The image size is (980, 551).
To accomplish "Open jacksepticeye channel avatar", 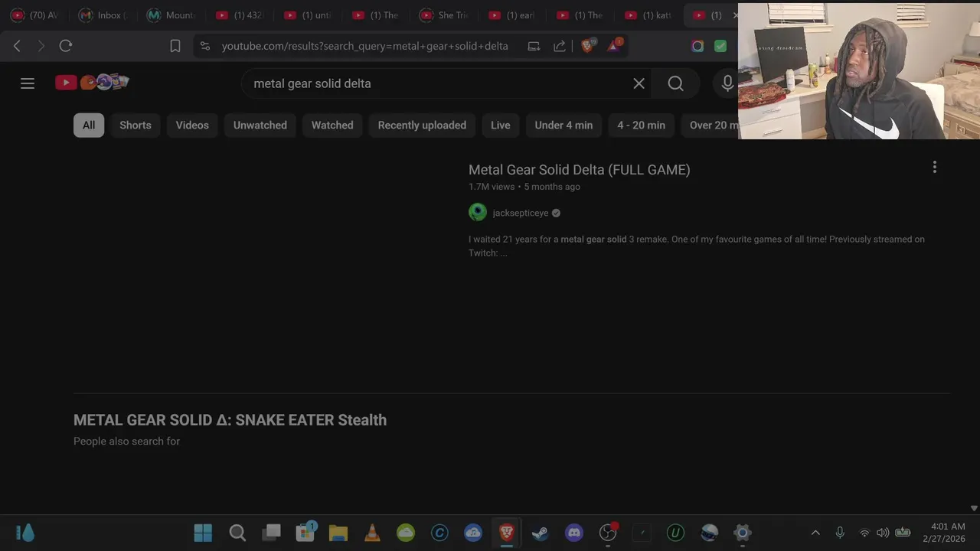I will click(x=478, y=213).
